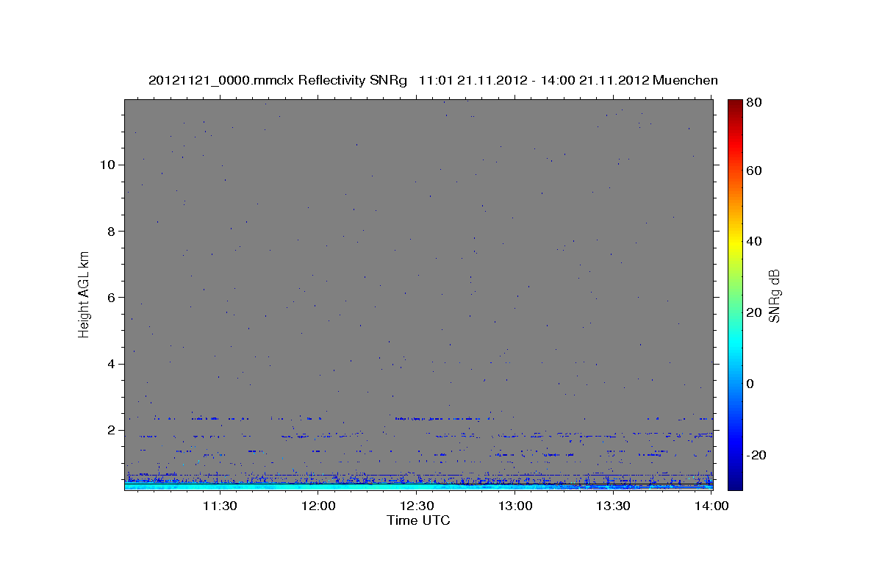Click the 12:00 time tick label
Image resolution: width=882 pixels, height=588 pixels.
318,506
